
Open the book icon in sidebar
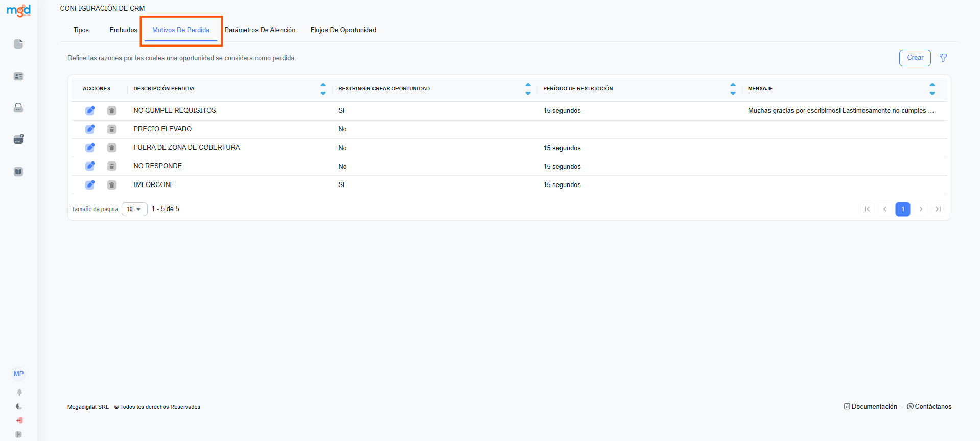point(18,172)
